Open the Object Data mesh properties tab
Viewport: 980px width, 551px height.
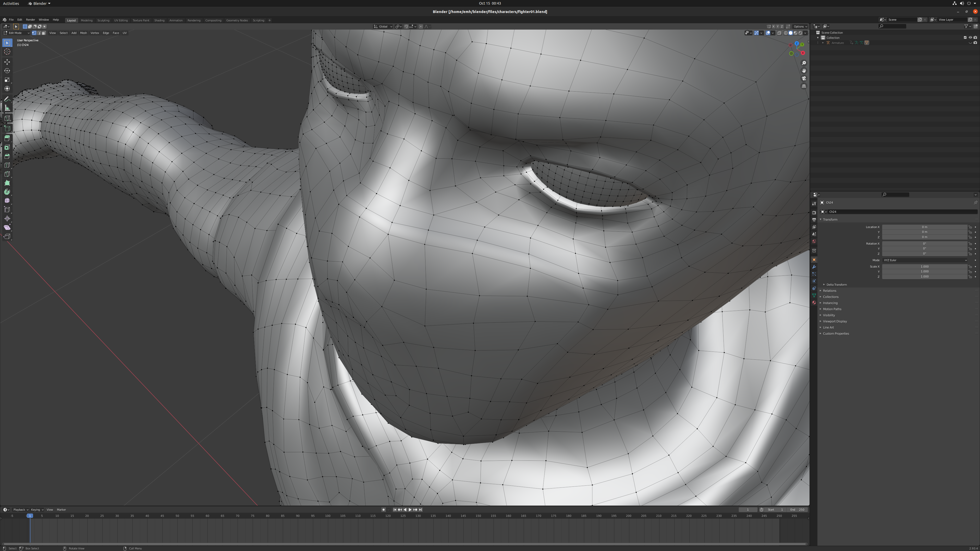814,295
